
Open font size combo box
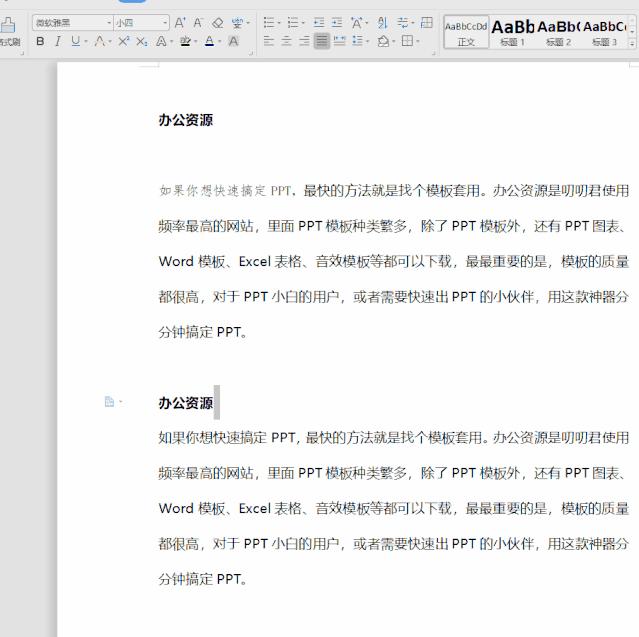pos(141,23)
